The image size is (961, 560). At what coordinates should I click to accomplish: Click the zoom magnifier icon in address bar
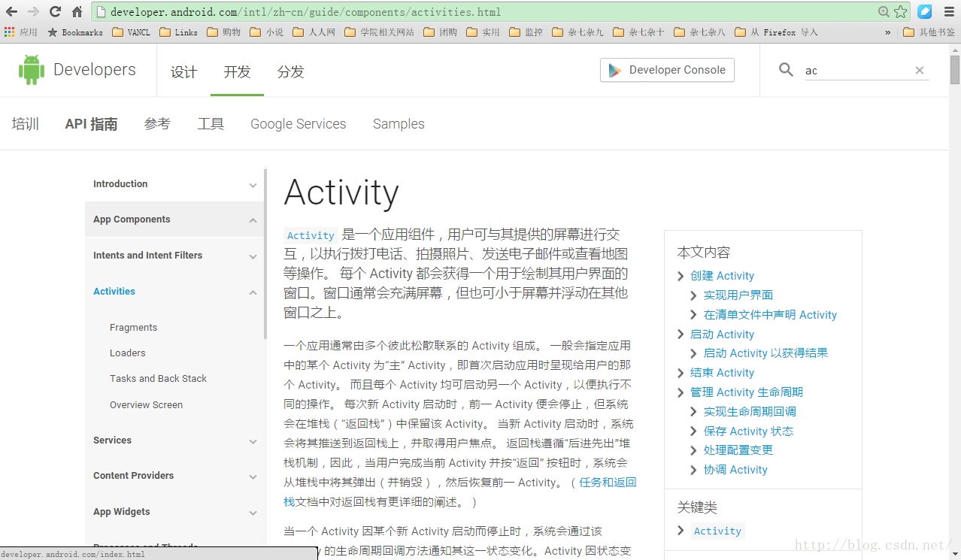[884, 11]
